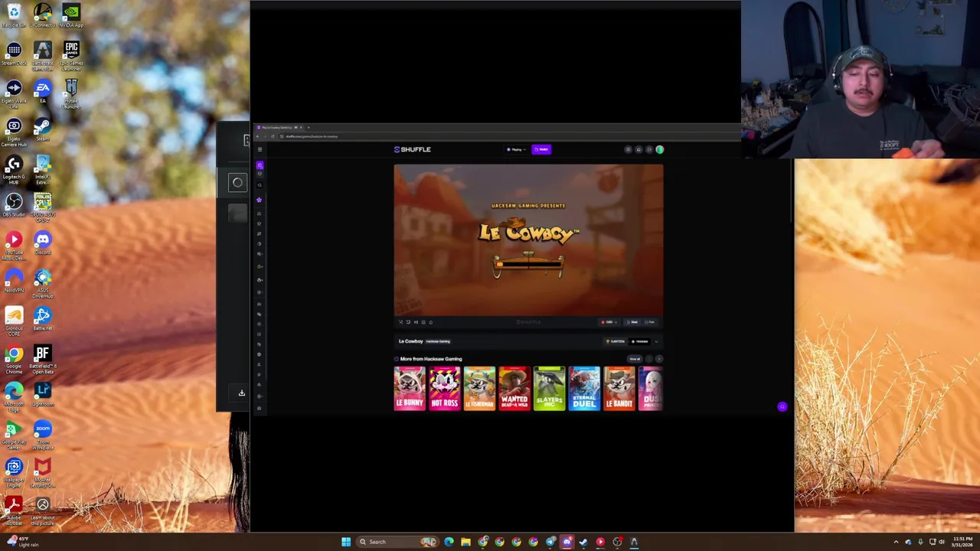Open the NordVPN desktop icon

click(x=14, y=281)
